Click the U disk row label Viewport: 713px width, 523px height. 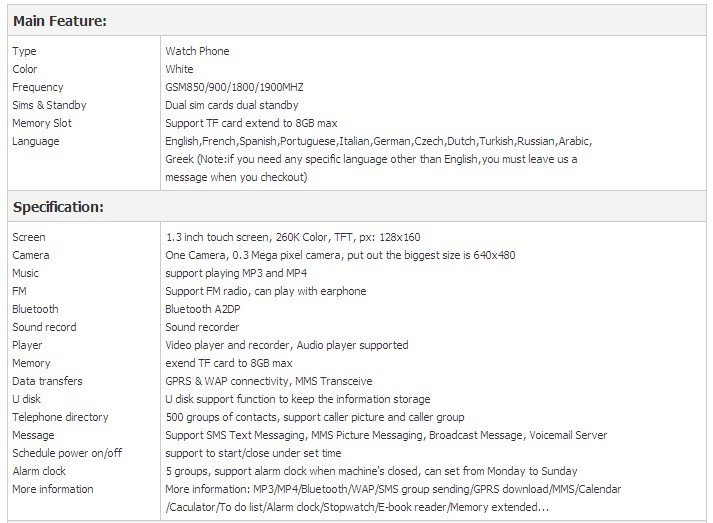tap(28, 399)
